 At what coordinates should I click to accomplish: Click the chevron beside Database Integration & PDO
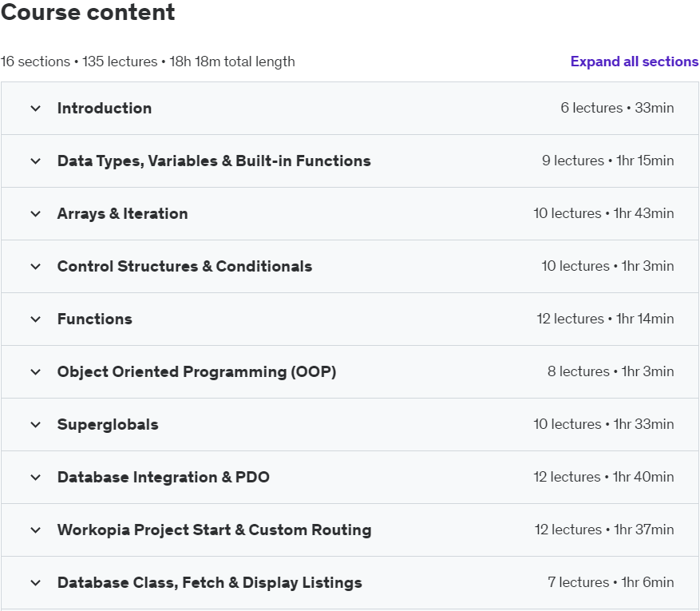35,478
